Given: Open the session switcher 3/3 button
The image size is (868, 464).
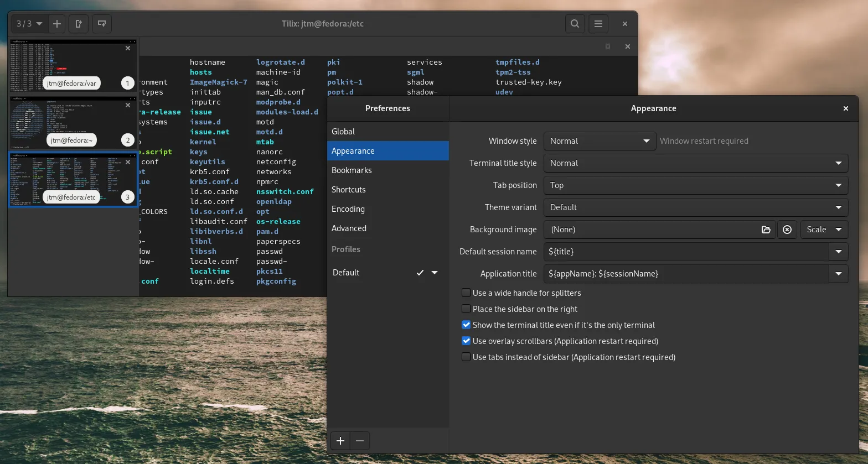Looking at the screenshot, I should 29,24.
